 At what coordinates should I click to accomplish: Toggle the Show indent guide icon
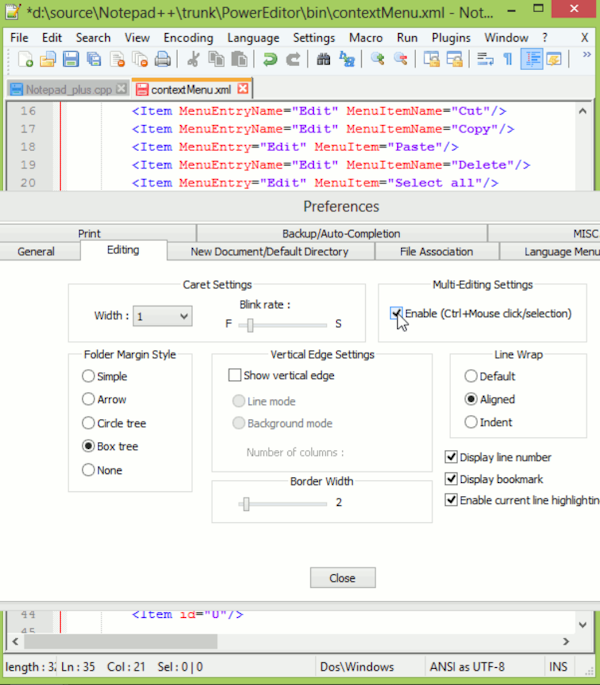click(531, 59)
